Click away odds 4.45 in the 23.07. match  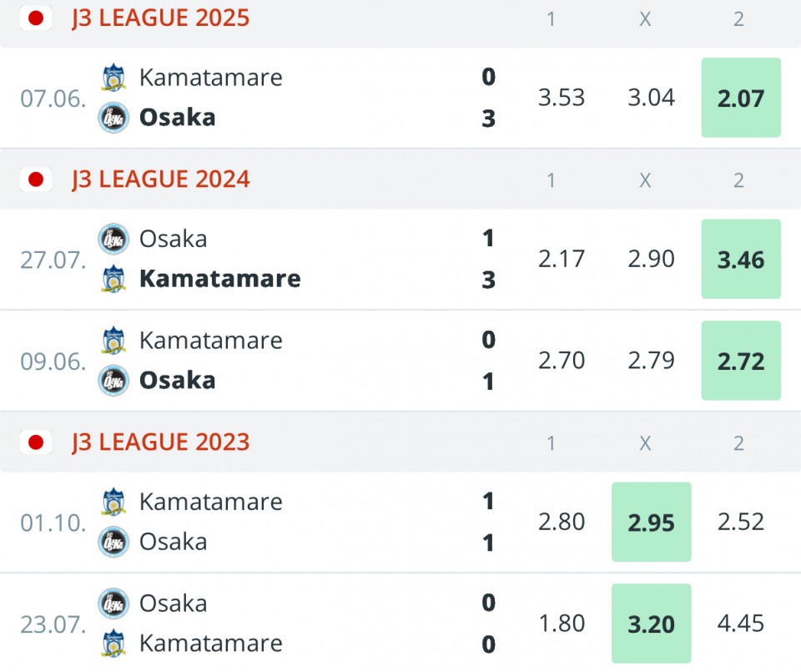tap(741, 624)
